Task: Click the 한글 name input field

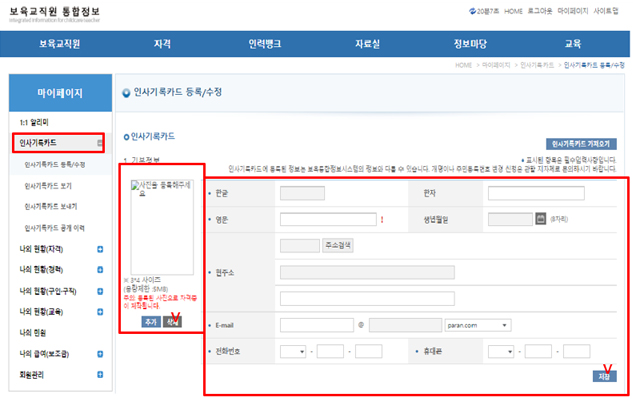Action: tap(302, 193)
